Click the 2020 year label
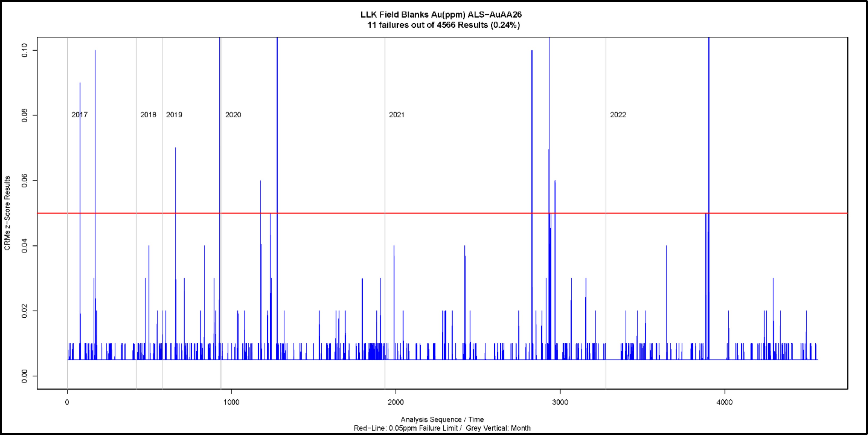Screen dimensions: 868x435 (x=233, y=115)
